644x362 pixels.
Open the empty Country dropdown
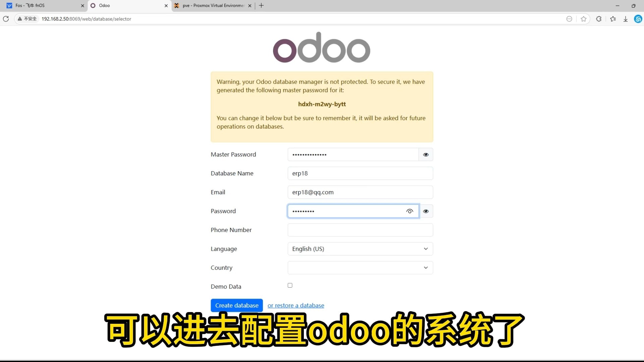[360, 267]
